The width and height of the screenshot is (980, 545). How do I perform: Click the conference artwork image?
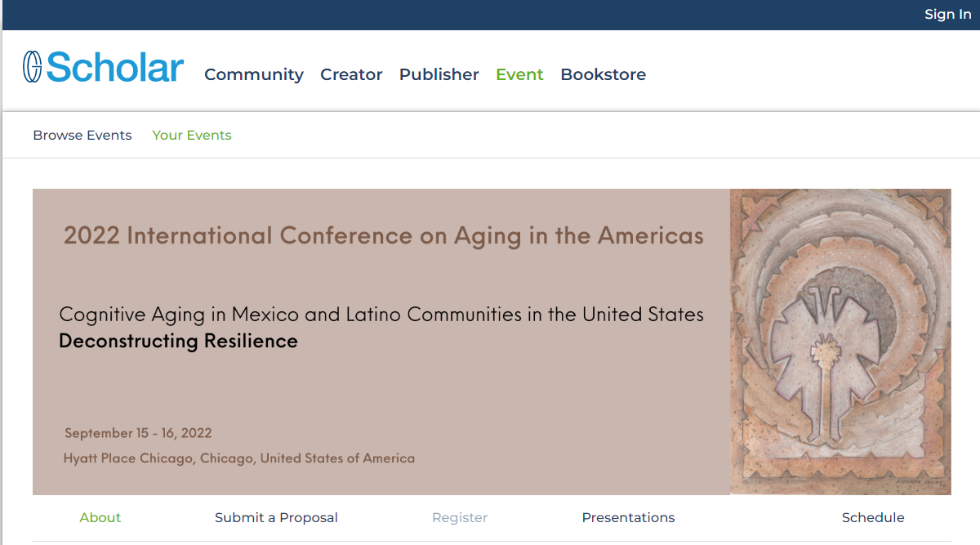[x=840, y=342]
